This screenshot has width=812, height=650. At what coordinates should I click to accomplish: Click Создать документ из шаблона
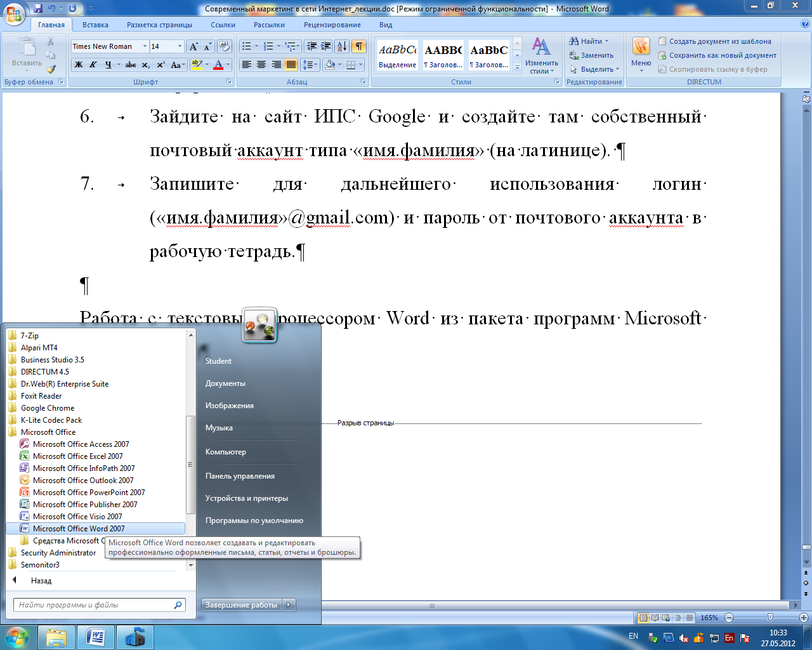click(x=714, y=41)
